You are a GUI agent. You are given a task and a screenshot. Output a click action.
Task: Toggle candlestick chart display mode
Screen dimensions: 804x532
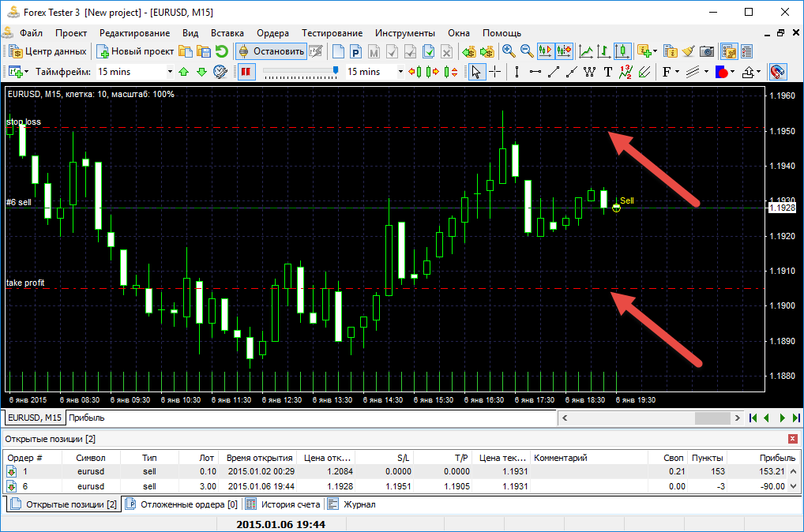(x=622, y=51)
